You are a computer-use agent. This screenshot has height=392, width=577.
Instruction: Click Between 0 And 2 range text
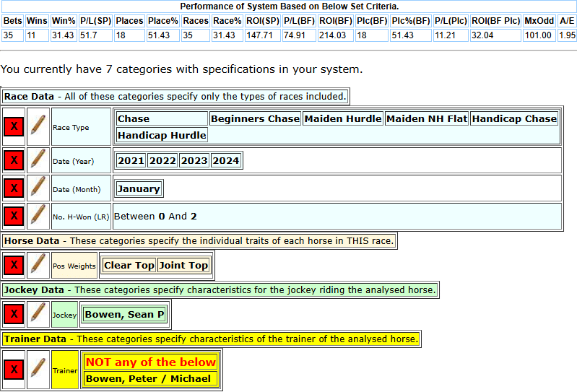155,217
